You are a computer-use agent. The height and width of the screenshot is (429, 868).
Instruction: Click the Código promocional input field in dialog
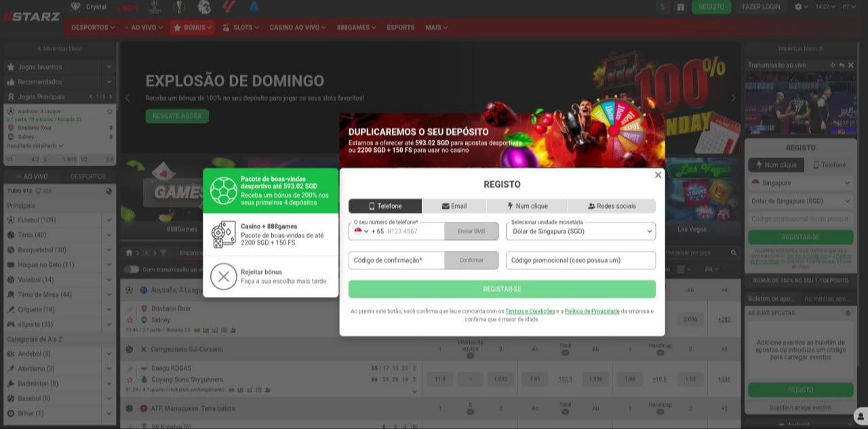[x=580, y=260]
